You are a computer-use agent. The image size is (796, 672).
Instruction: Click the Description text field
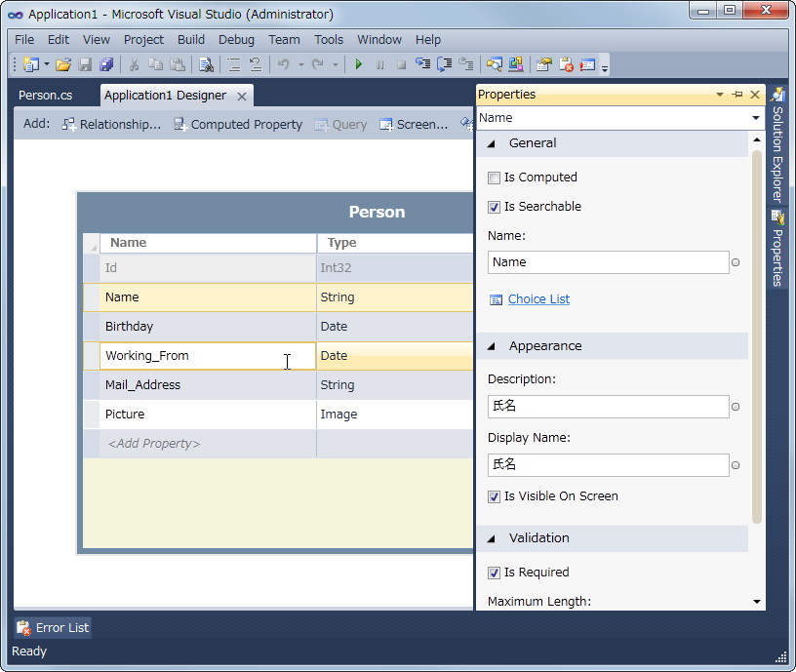click(608, 407)
